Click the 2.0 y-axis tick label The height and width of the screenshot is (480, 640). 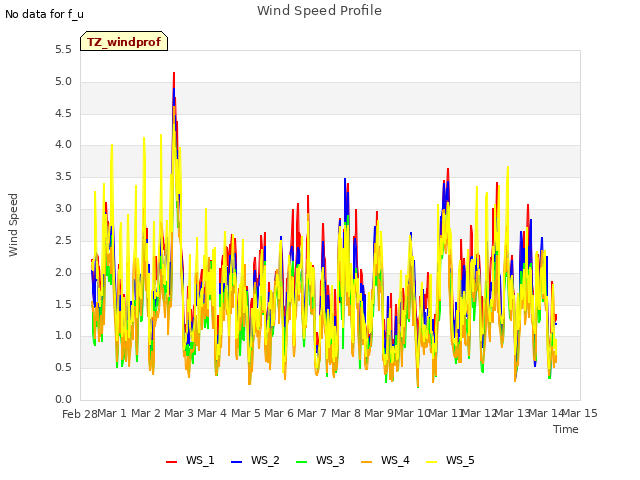coord(63,273)
